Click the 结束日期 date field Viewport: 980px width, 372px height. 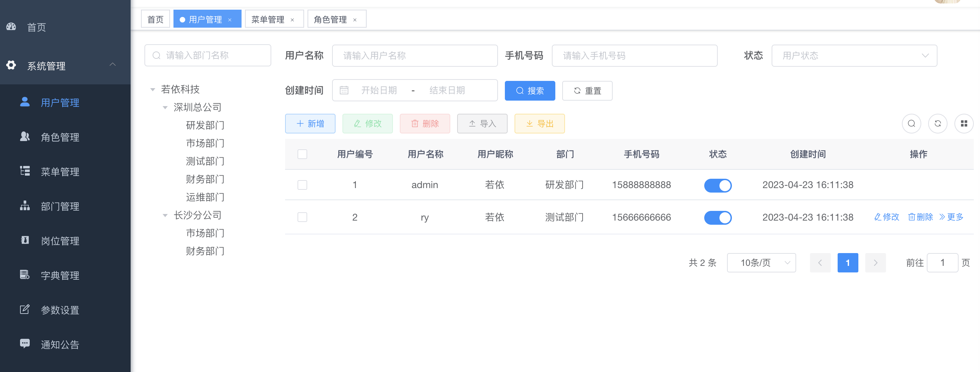pyautogui.click(x=447, y=90)
